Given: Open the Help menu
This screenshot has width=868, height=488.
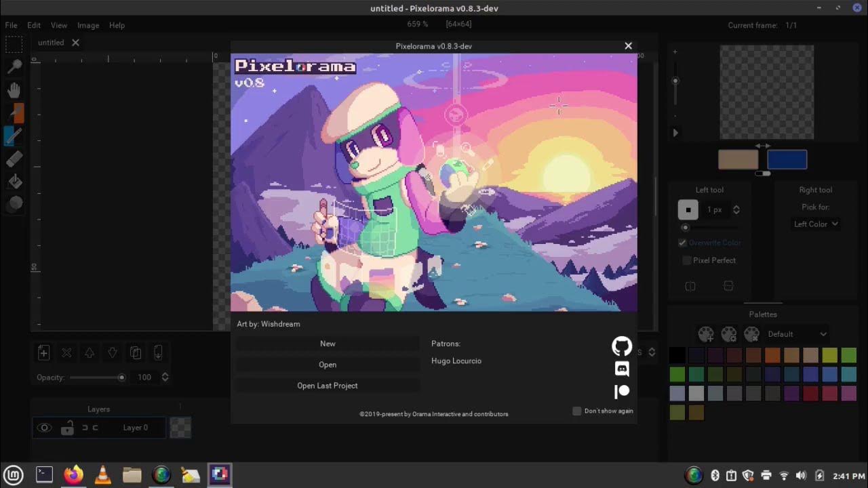Looking at the screenshot, I should click(x=117, y=25).
